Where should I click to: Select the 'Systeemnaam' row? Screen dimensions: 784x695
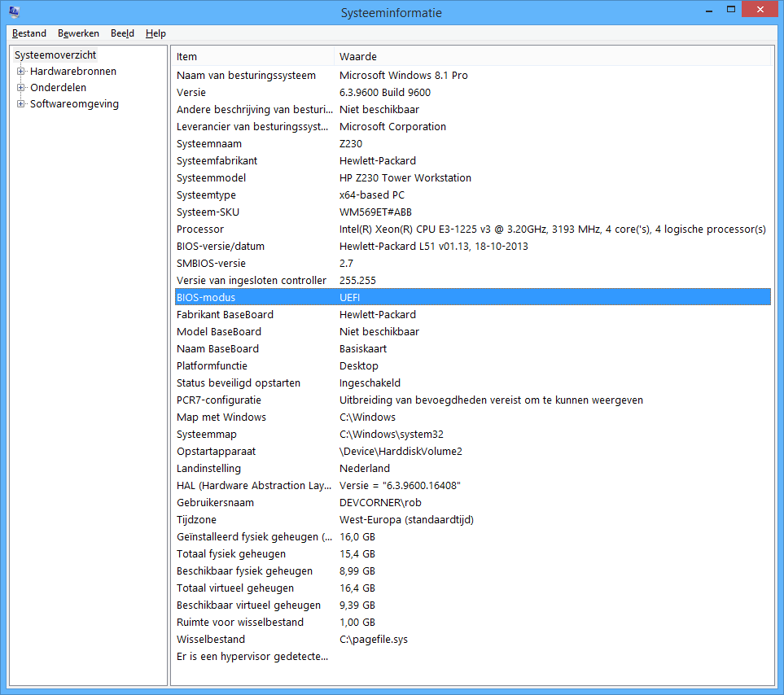click(472, 144)
